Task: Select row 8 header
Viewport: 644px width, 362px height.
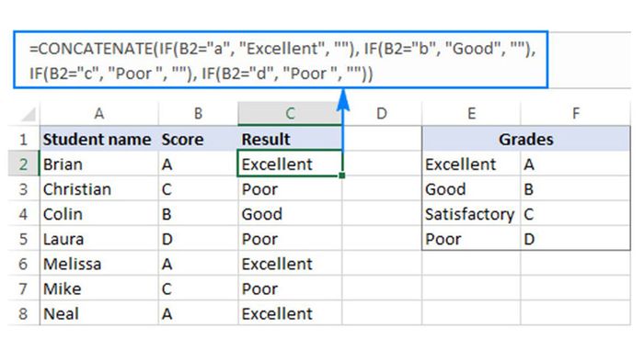Action: point(23,313)
